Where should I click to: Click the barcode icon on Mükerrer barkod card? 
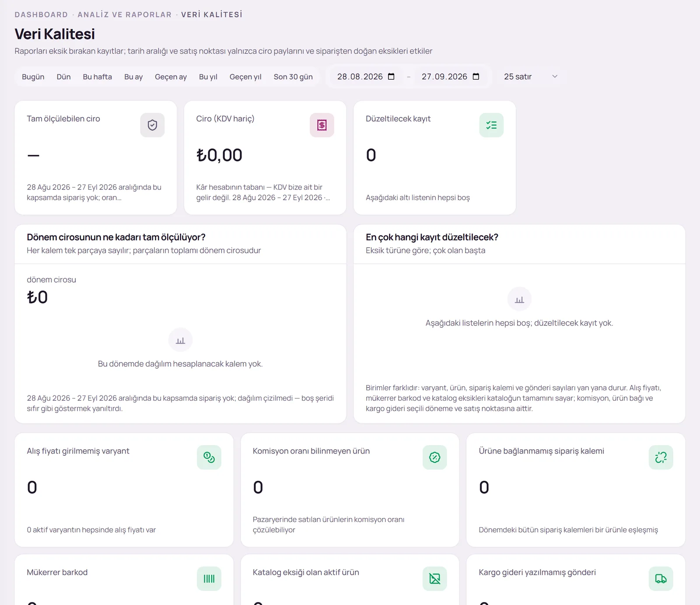pyautogui.click(x=209, y=579)
